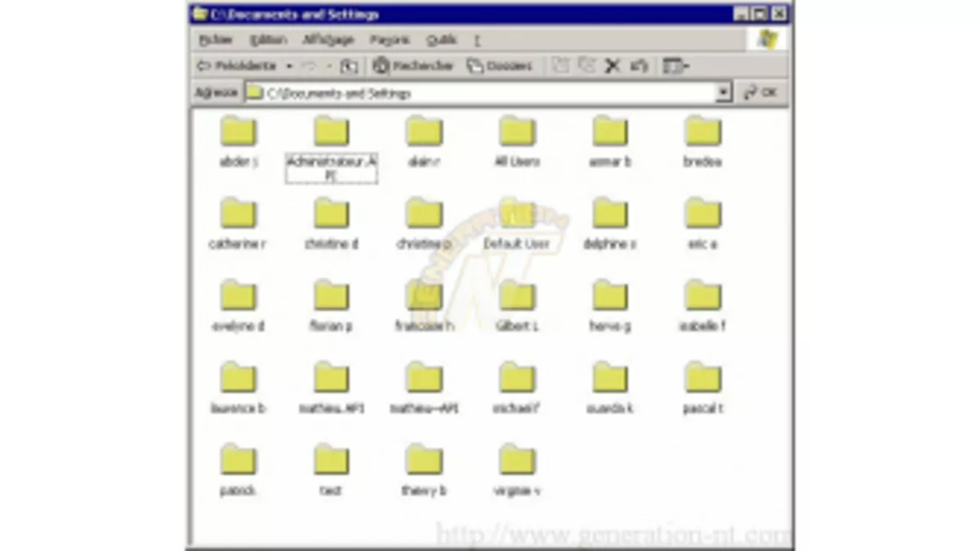Open the Fichier menu
980x551 pixels.
pos(216,40)
